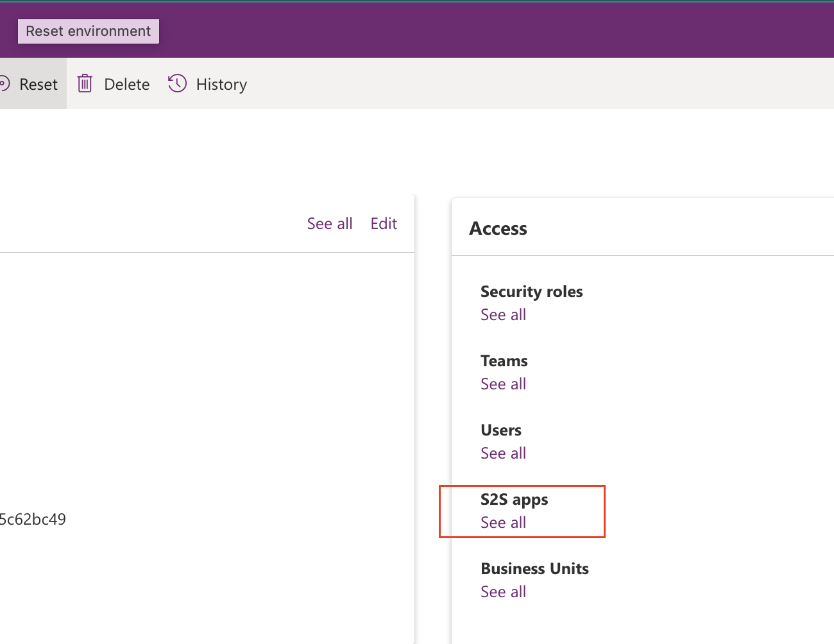This screenshot has width=834, height=644.
Task: Click the History clock icon
Action: (177, 83)
